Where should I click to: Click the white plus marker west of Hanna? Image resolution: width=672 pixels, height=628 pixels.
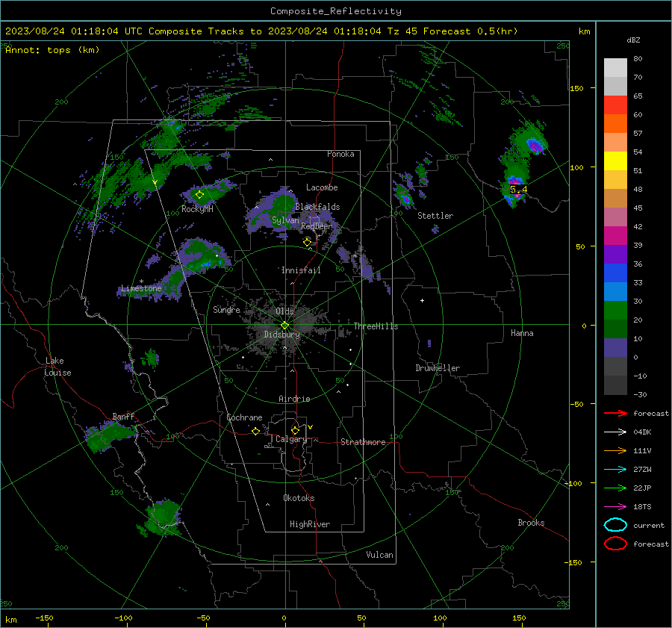[422, 300]
